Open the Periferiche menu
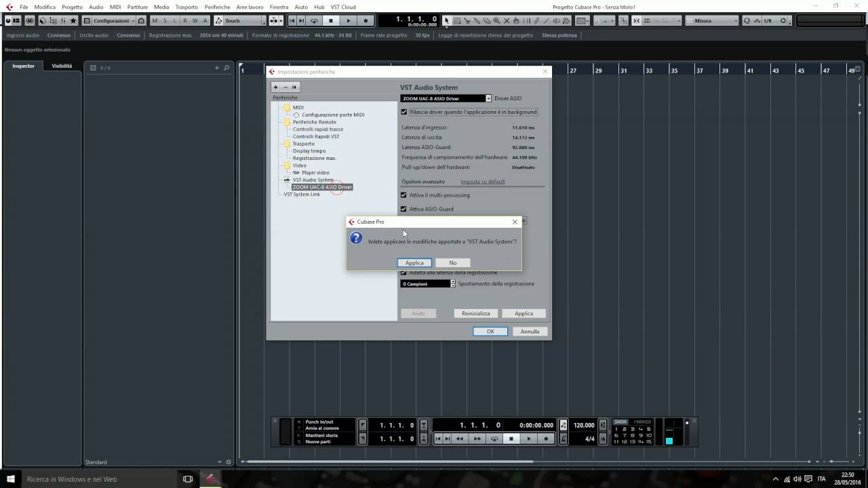Image resolution: width=868 pixels, height=488 pixels. point(217,7)
